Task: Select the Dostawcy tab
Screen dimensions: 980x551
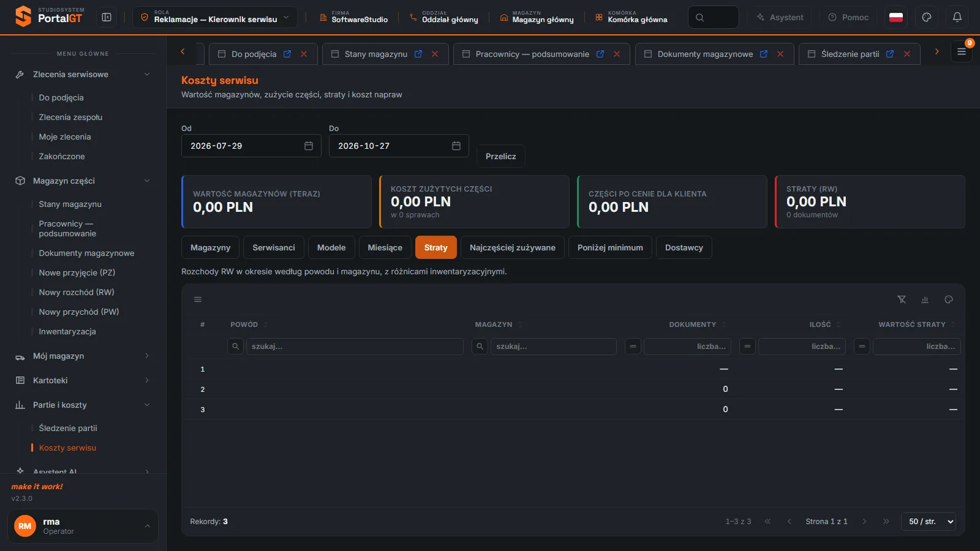Action: (684, 247)
